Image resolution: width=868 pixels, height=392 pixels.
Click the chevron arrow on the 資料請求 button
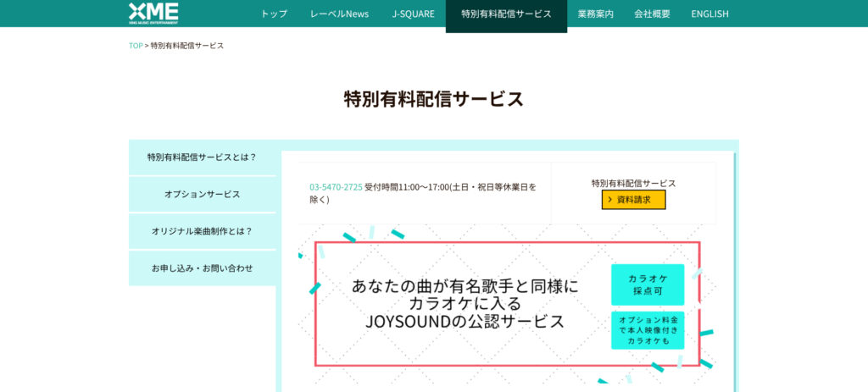pyautogui.click(x=610, y=200)
